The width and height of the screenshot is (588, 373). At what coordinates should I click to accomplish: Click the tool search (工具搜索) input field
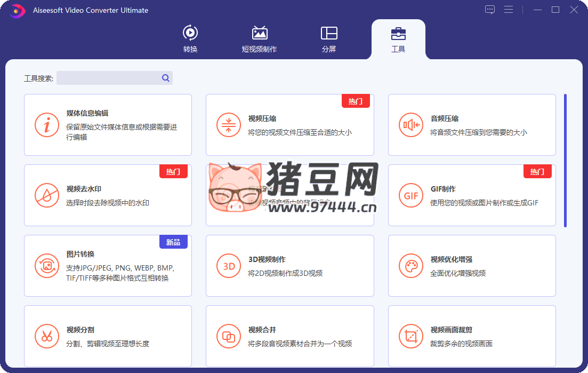tap(108, 78)
